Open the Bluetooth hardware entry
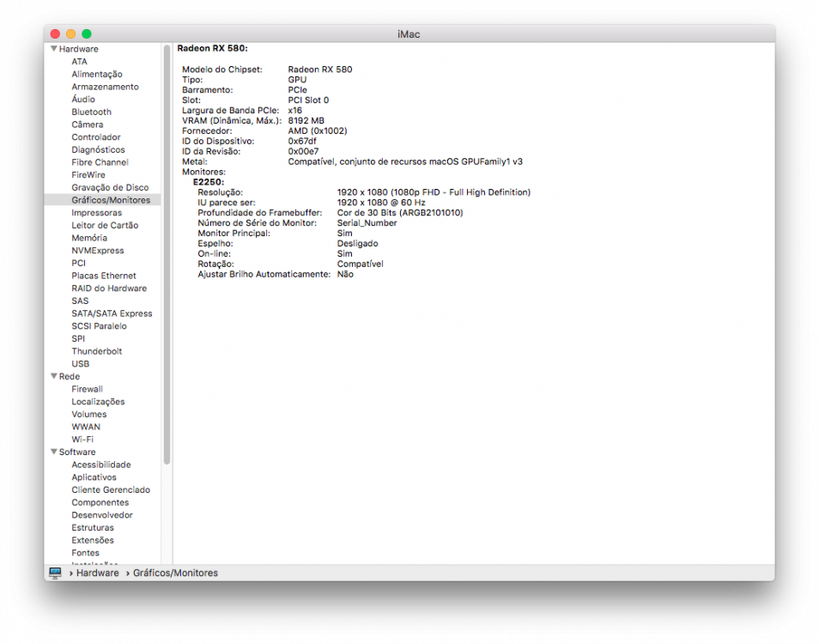Screen dimensions: 819x644 click(91, 112)
